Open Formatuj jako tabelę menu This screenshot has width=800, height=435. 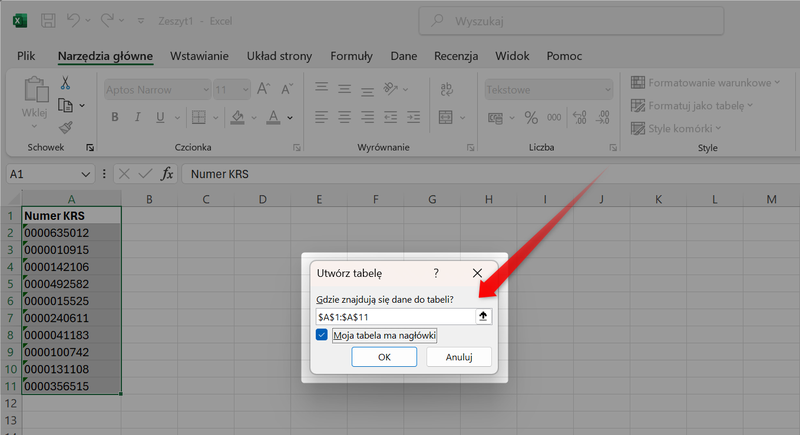tap(692, 106)
